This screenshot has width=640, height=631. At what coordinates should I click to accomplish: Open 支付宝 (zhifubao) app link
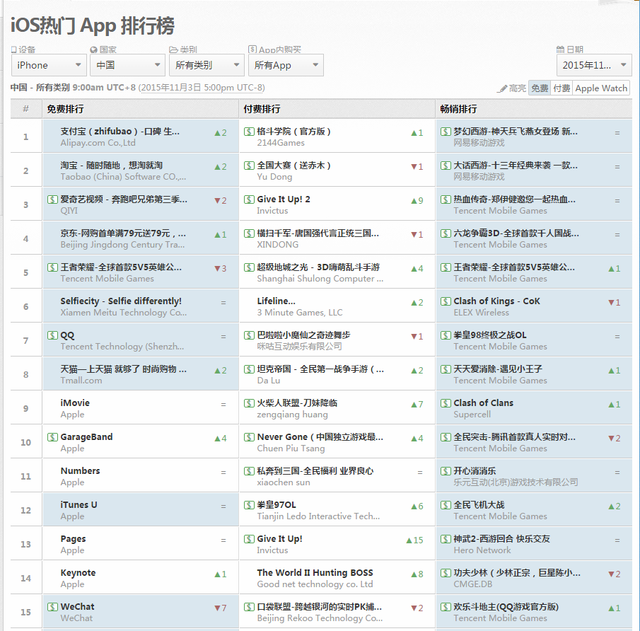120,131
